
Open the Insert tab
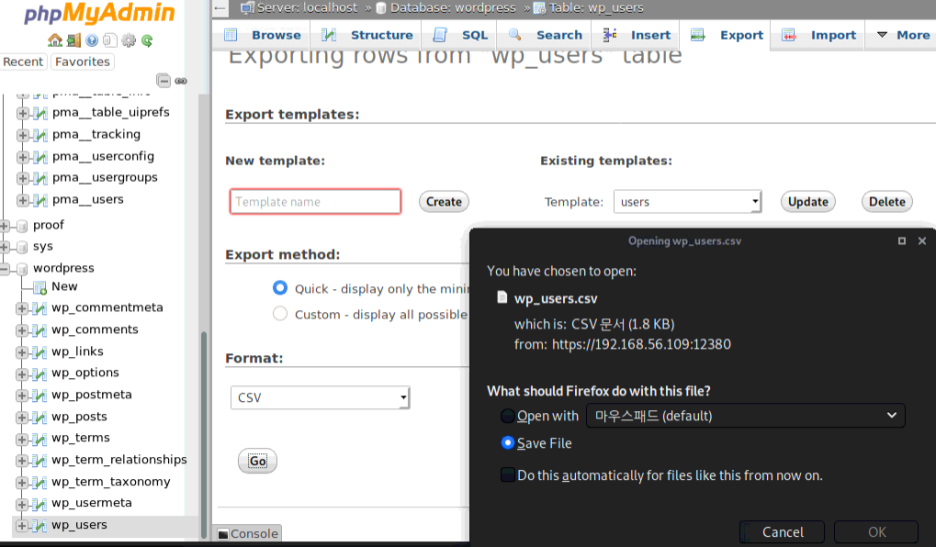pyautogui.click(x=638, y=35)
